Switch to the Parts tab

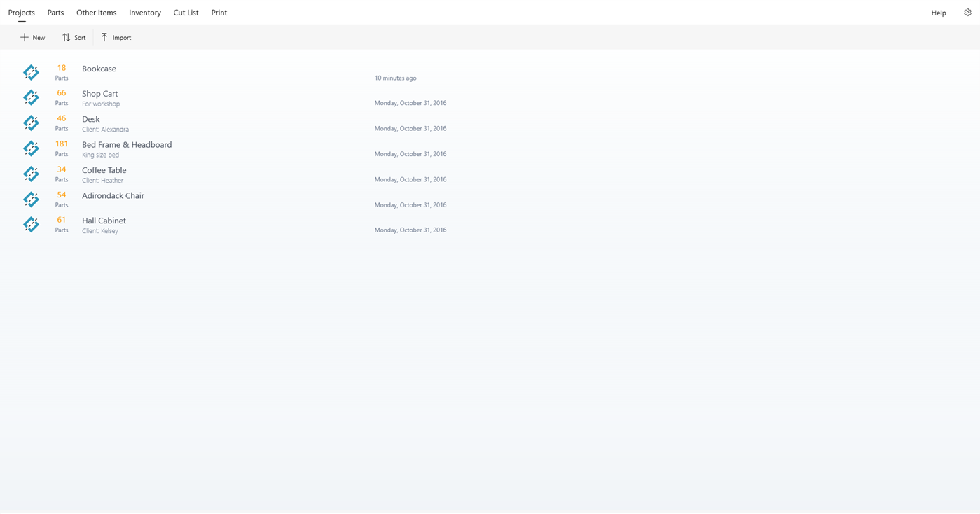[x=55, y=12]
